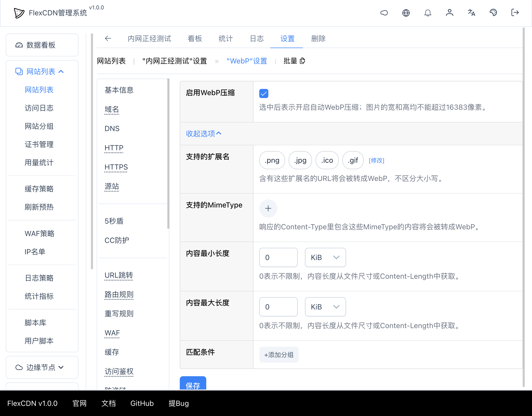Click the plus icon to add MimeType
Viewport: 532px width, 416px height.
click(268, 208)
